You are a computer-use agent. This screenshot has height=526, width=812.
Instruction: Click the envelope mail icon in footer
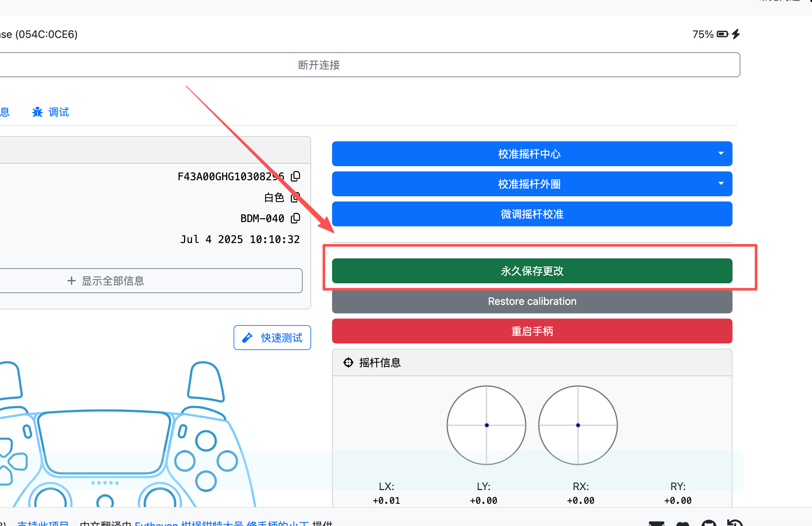656,524
